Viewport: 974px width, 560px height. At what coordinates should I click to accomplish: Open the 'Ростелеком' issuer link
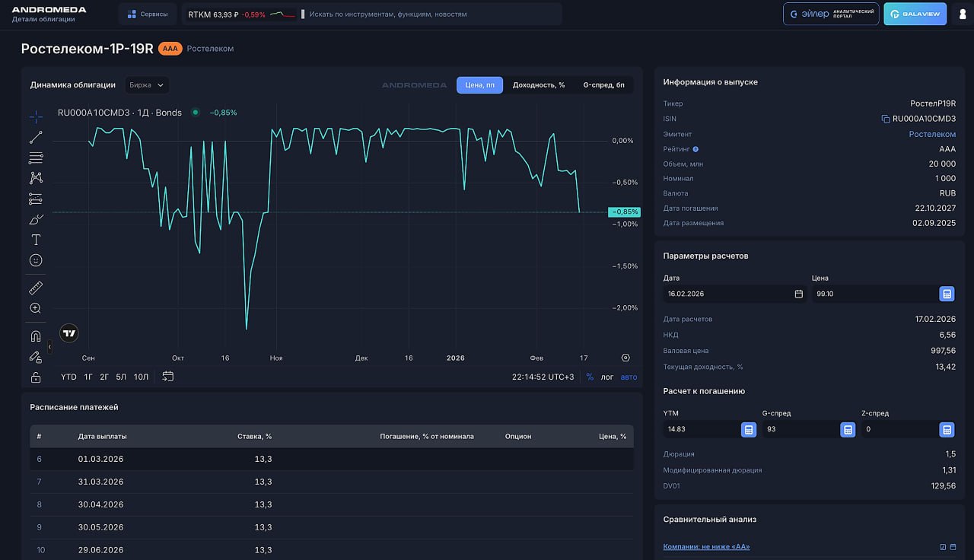pos(932,134)
